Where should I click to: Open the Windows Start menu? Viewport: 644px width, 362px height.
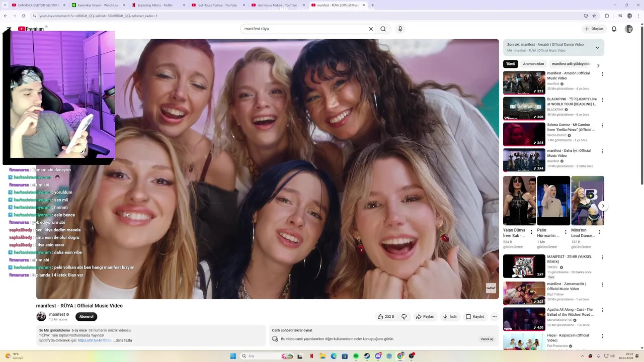tap(233, 356)
